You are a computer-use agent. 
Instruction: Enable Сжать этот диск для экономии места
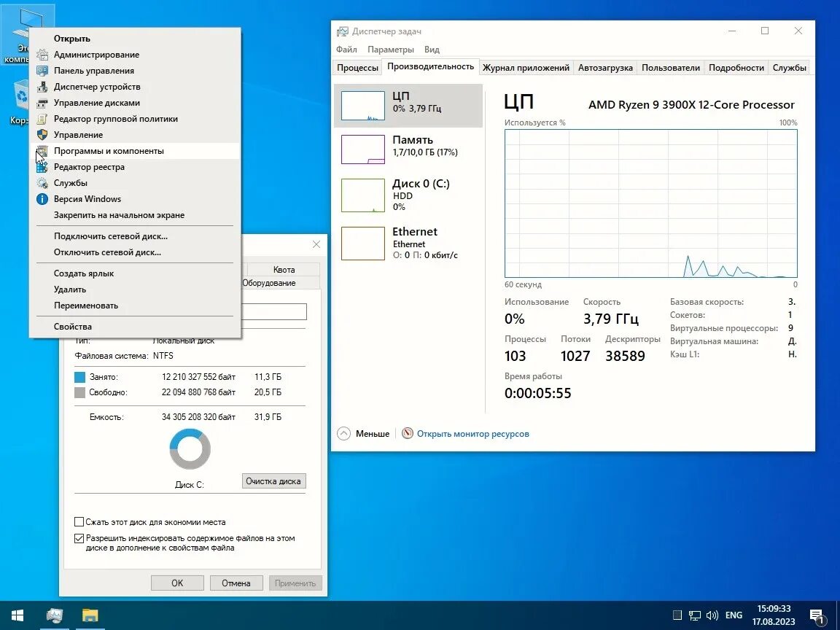pos(79,522)
